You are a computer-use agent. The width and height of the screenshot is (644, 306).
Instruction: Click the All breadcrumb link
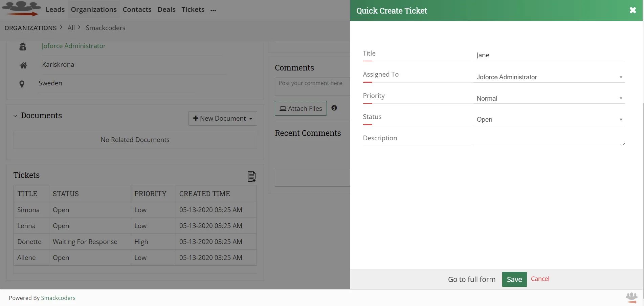coord(71,28)
